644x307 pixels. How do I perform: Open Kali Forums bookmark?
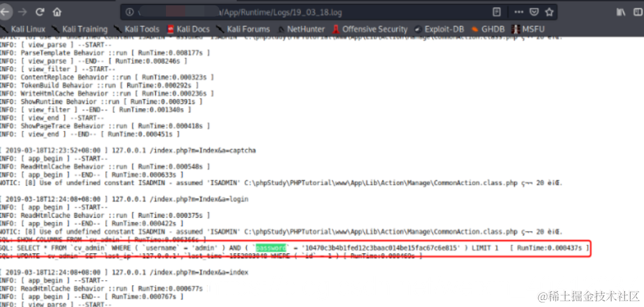pyautogui.click(x=243, y=29)
